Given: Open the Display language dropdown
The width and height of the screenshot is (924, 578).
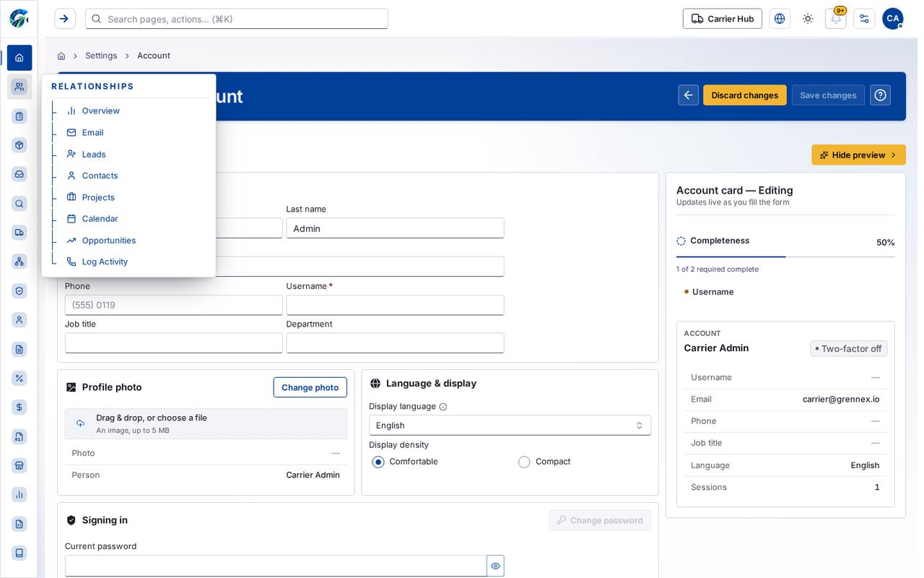Looking at the screenshot, I should [x=510, y=426].
